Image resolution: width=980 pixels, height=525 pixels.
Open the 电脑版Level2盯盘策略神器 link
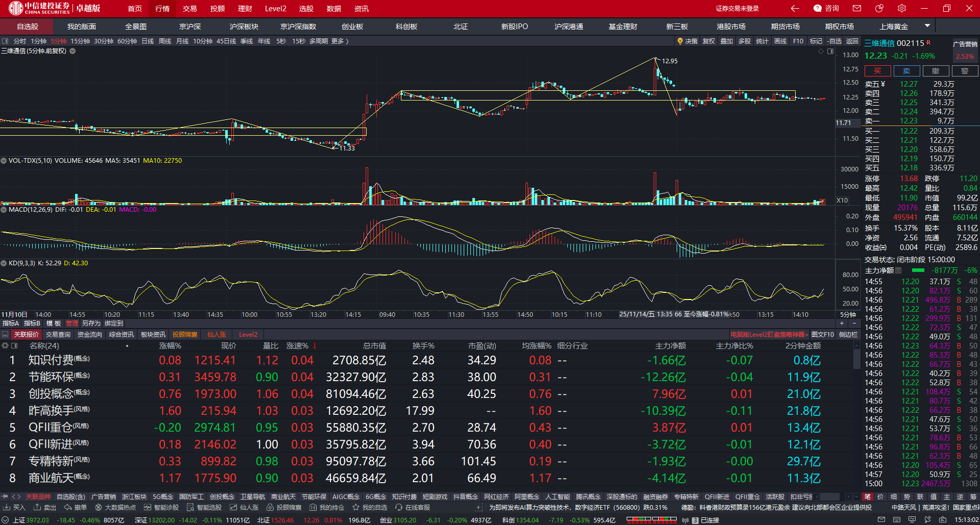pos(770,335)
